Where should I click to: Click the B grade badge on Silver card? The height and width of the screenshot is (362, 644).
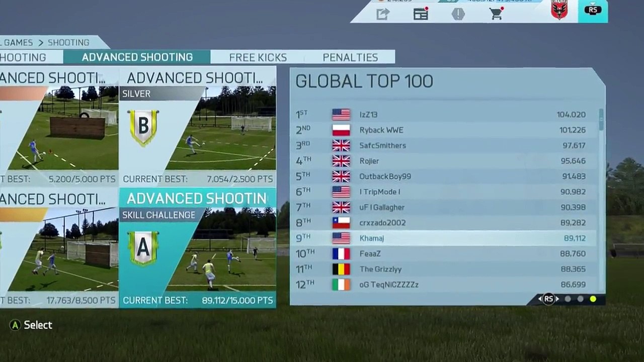tap(143, 127)
